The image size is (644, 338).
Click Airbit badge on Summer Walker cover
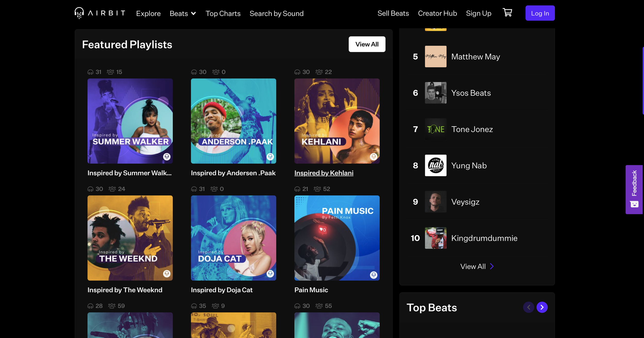[x=167, y=156]
